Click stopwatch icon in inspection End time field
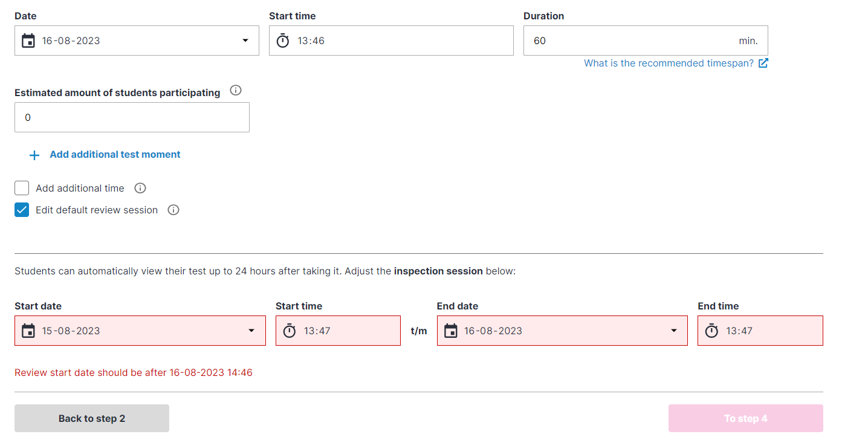Screen dimensions: 868x440 pyautogui.click(x=711, y=331)
